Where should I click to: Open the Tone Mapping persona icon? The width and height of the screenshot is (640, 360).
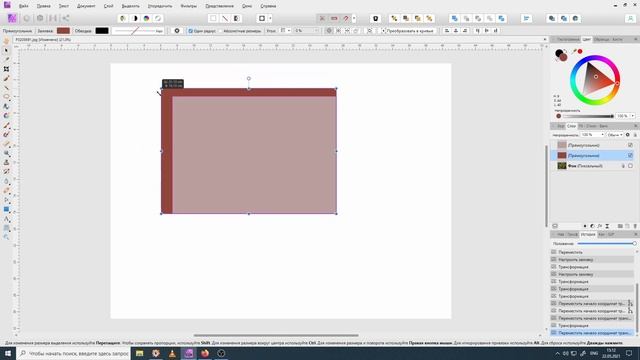53,18
